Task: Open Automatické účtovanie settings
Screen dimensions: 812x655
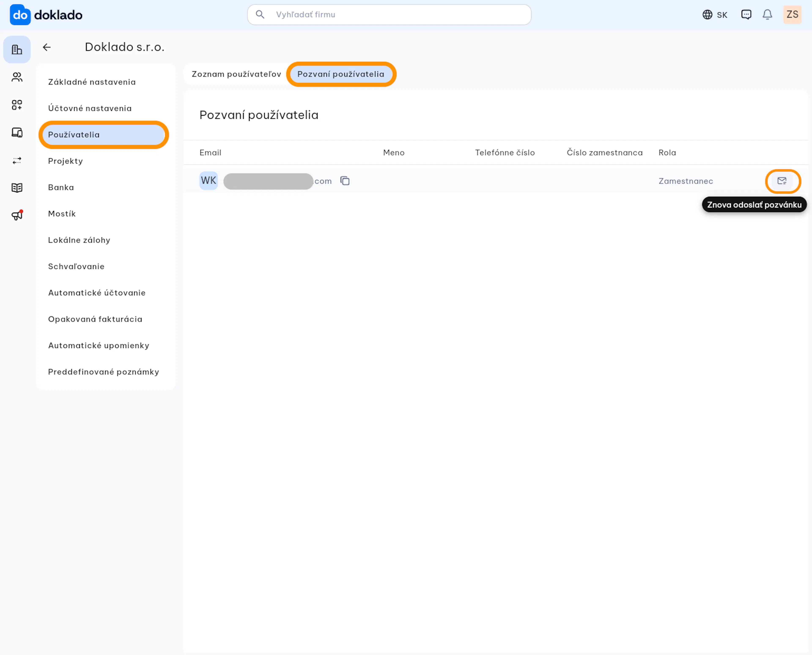Action: (x=106, y=293)
